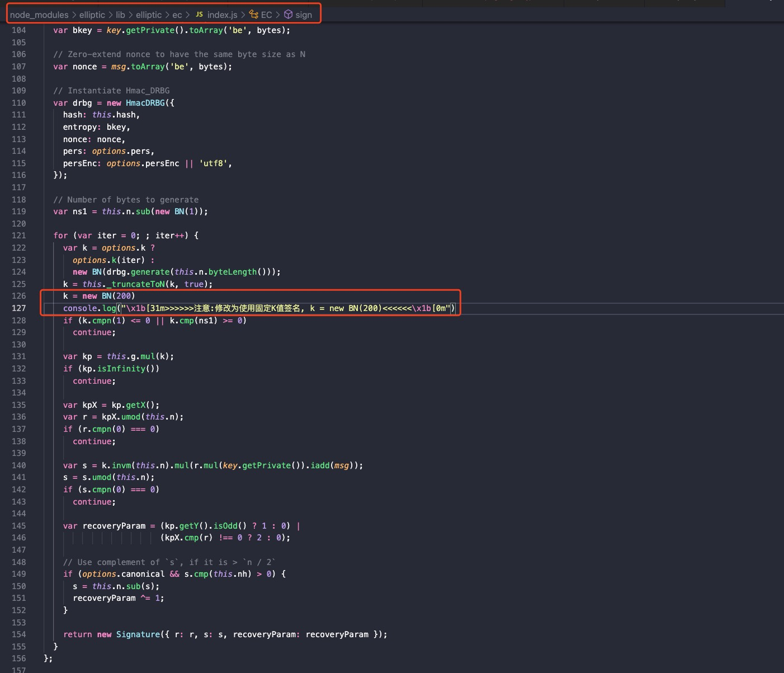The width and height of the screenshot is (784, 673).
Task: Click the 'k = new BN(200)' statement
Action: 99,296
